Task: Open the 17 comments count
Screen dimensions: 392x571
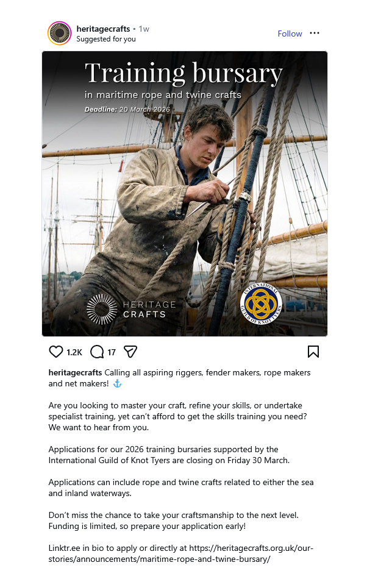Action: [x=112, y=352]
